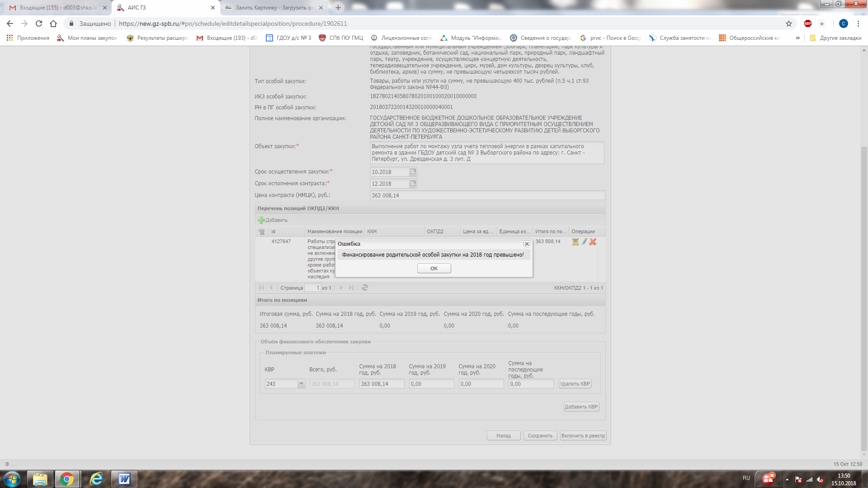Open calendar for Срок осуществления закупки

[x=413, y=172]
